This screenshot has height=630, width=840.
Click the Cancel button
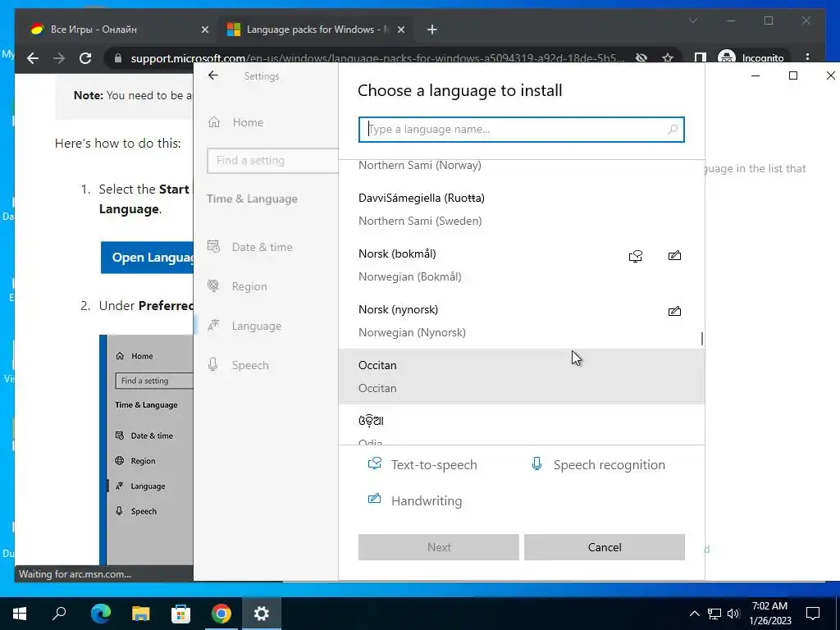605,547
